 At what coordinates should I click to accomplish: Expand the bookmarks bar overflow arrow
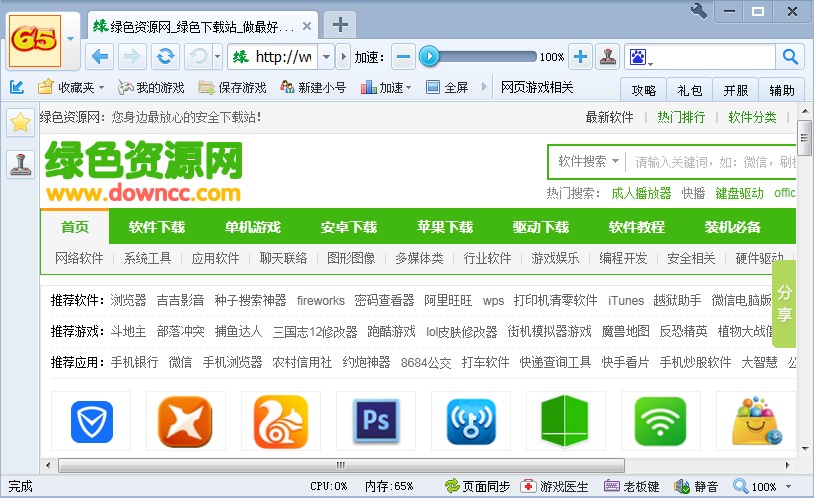click(484, 87)
